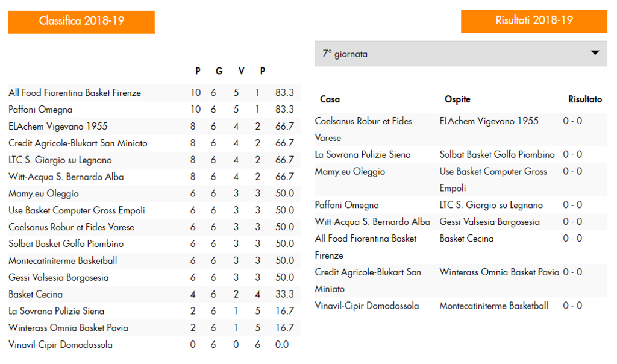Viewport: 617px width, 364px height.
Task: Select Gessi Valsesia Borgosesia guest team
Action: coord(489,222)
